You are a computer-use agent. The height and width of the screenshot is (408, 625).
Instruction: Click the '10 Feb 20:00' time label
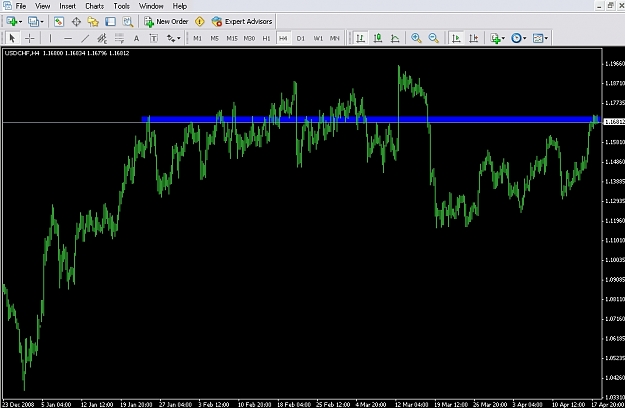click(x=254, y=404)
